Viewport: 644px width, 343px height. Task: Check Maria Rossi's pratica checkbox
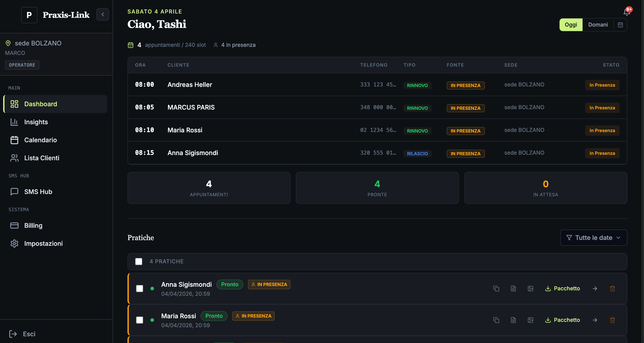[140, 320]
